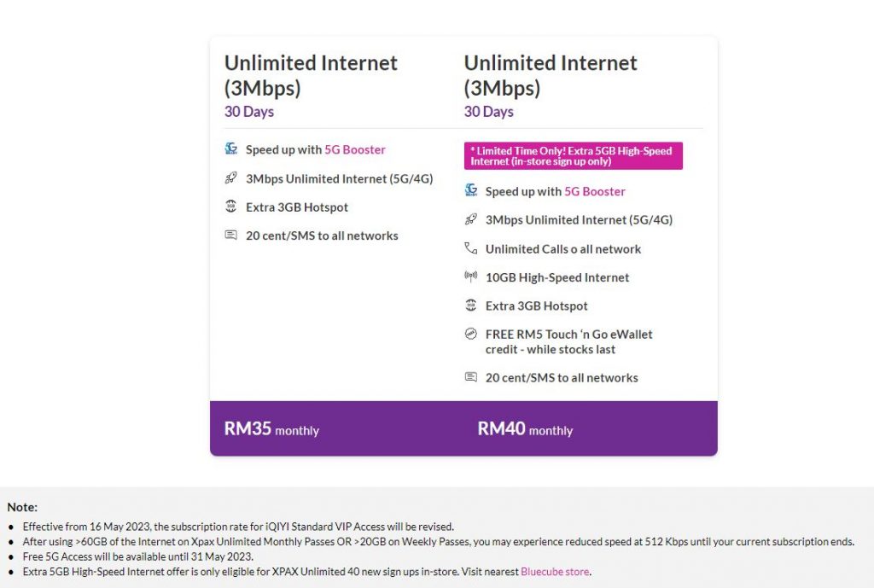
Task: Click the 5G icon in the RM35 plan
Action: (x=230, y=149)
